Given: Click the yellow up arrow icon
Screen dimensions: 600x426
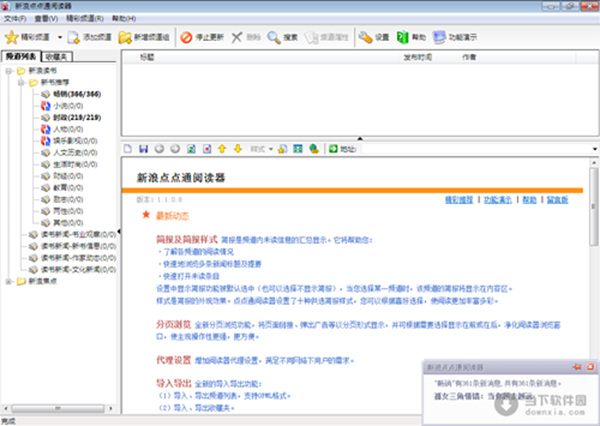Looking at the screenshot, I should [x=222, y=149].
